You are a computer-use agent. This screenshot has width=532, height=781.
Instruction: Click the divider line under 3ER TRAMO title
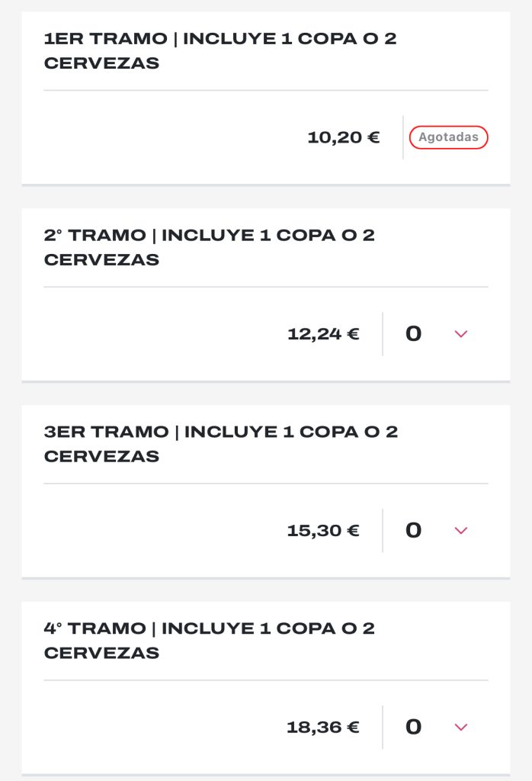pos(265,484)
